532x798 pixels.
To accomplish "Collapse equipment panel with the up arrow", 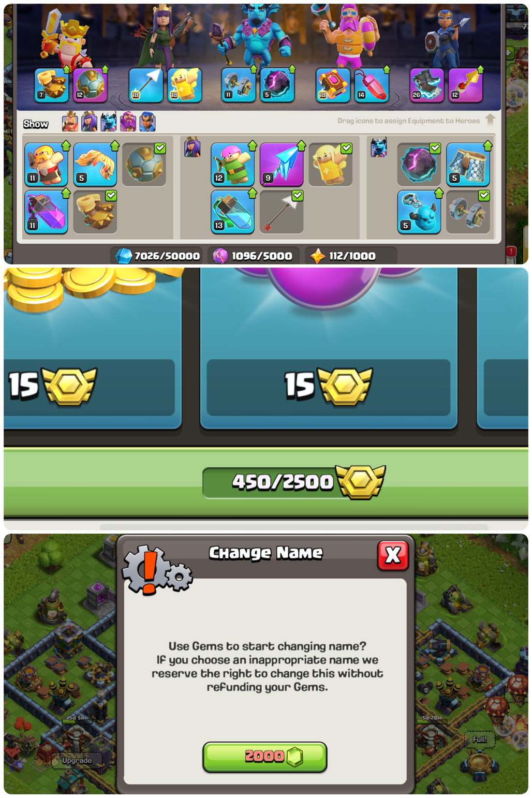I will (490, 120).
